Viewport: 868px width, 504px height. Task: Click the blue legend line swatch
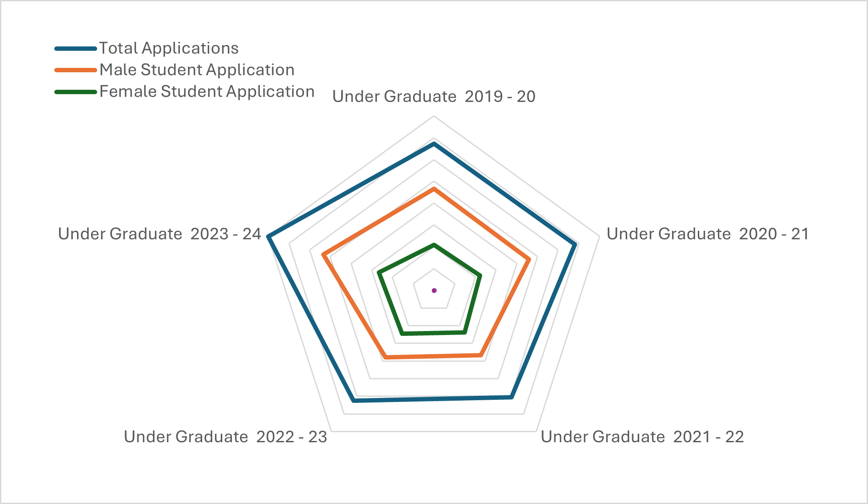coord(75,49)
